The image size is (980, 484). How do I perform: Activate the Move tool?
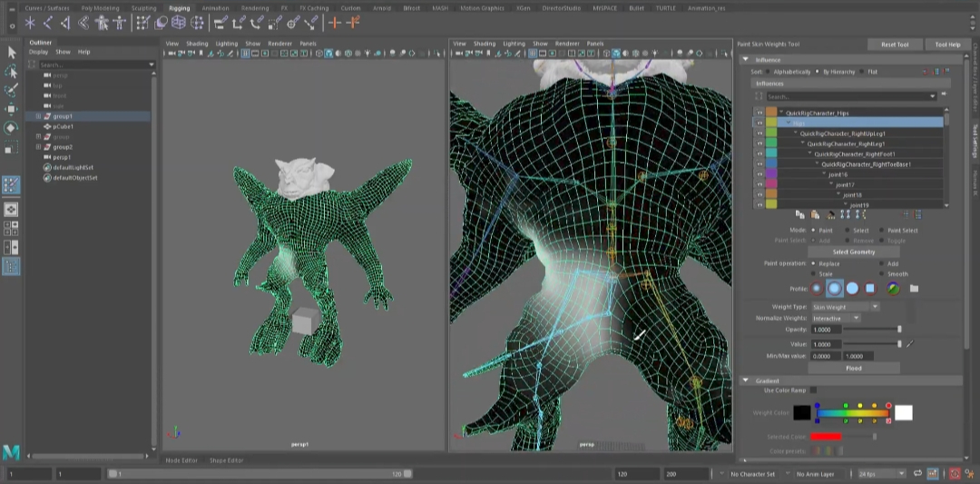tap(11, 109)
